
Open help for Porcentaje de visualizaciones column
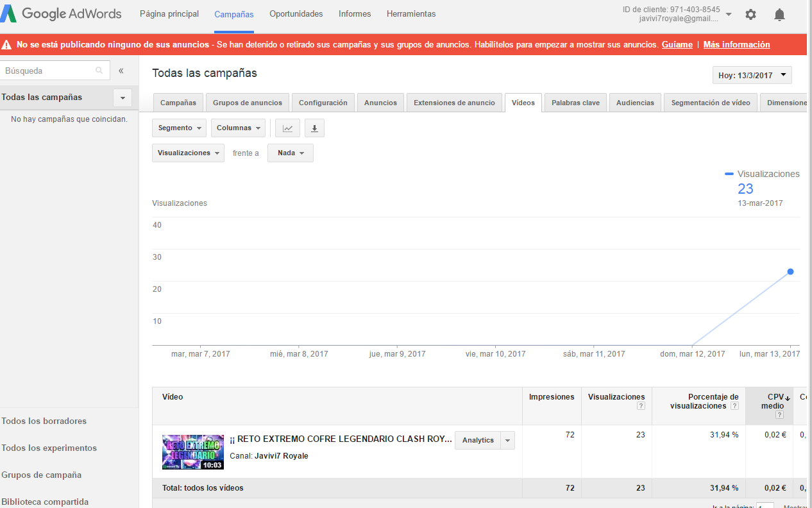[734, 406]
